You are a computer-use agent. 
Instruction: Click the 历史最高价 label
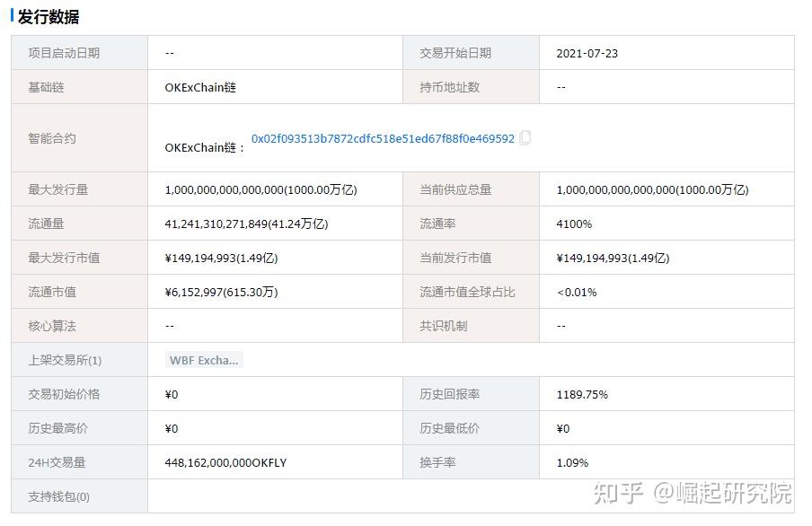58,429
